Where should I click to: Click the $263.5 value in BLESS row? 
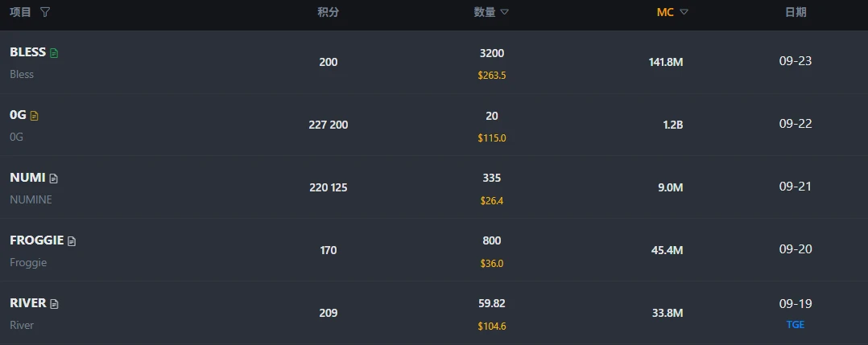491,76
